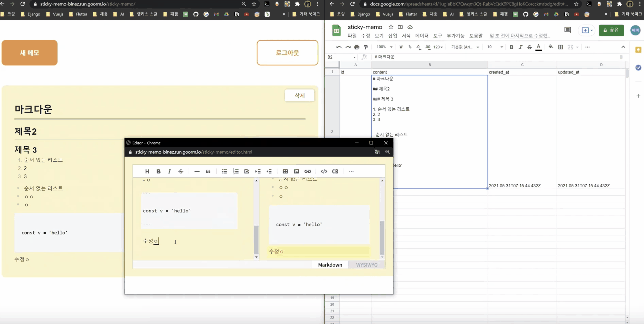Click the ordered list icon in editor toolbar
This screenshot has width=644, height=324.
tap(236, 171)
